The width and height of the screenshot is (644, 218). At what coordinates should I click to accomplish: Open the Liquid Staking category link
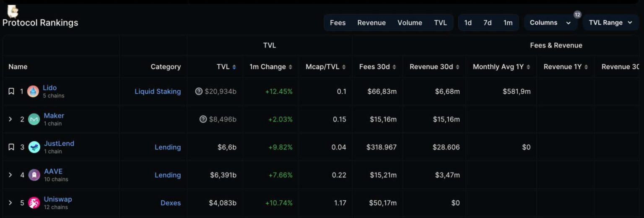[x=158, y=92]
